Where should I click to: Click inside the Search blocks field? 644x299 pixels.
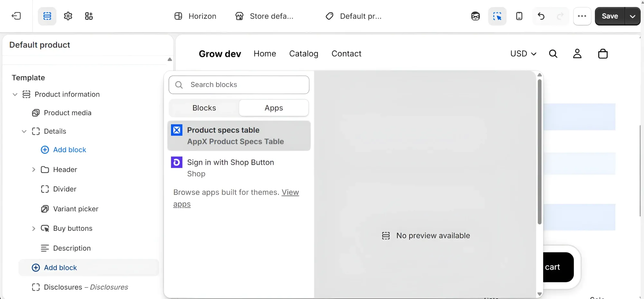(x=239, y=85)
